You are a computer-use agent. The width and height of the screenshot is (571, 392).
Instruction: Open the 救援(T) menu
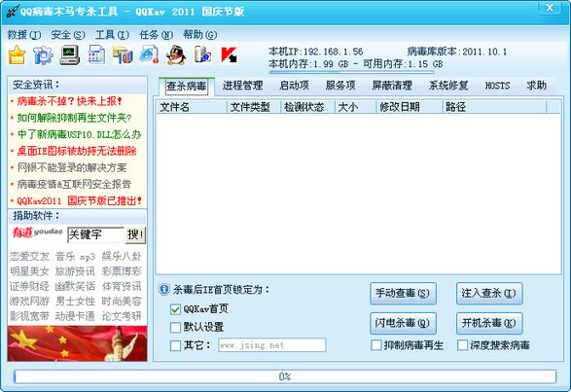pyautogui.click(x=24, y=35)
